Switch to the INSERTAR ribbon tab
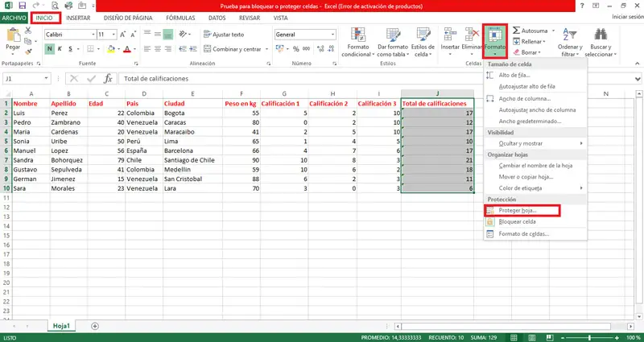Image resolution: width=644 pixels, height=342 pixels. click(x=78, y=18)
